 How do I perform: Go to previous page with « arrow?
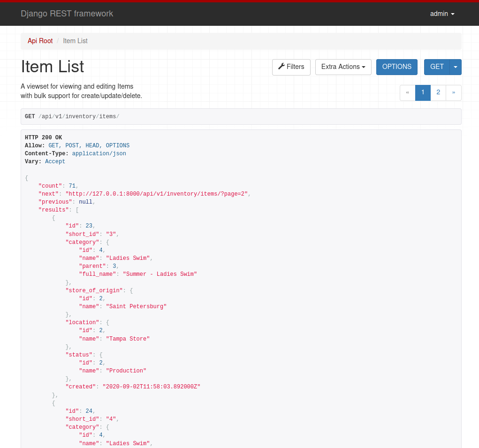407,92
